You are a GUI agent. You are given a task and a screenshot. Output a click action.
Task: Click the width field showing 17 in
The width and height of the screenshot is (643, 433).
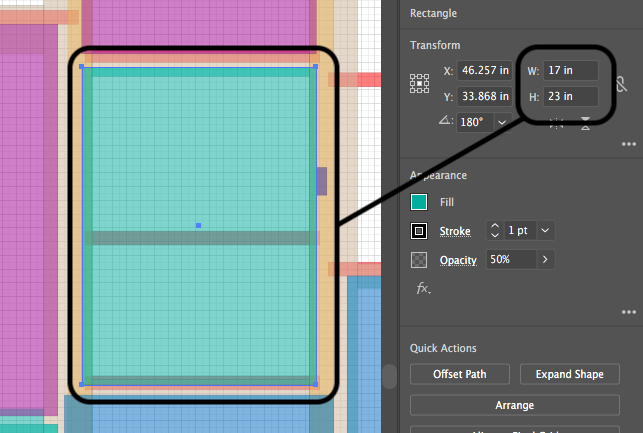coord(570,71)
